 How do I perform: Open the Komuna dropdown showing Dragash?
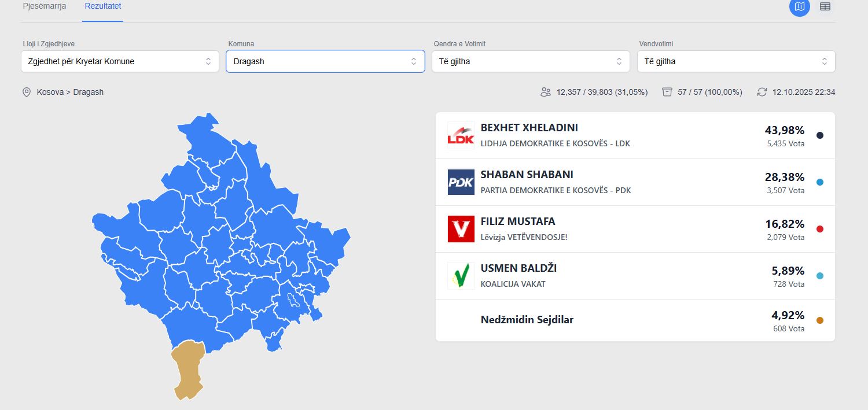tap(325, 61)
